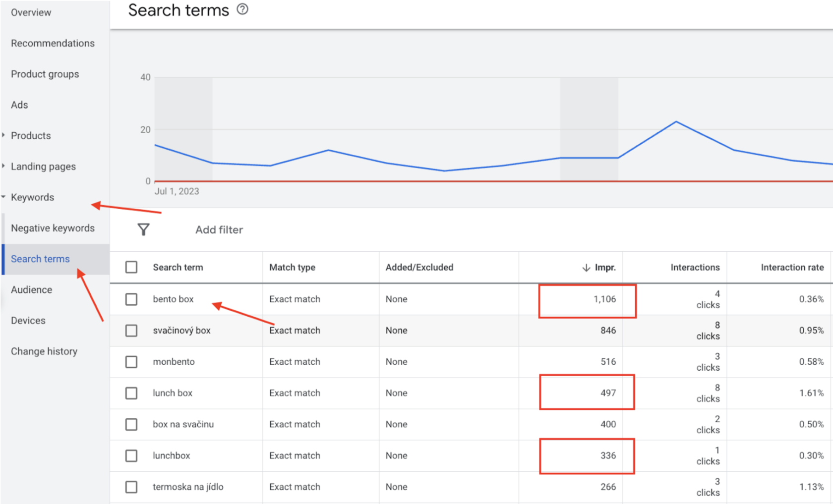Image resolution: width=833 pixels, height=504 pixels.
Task: Check the bento box row checkbox
Action: pyautogui.click(x=131, y=299)
